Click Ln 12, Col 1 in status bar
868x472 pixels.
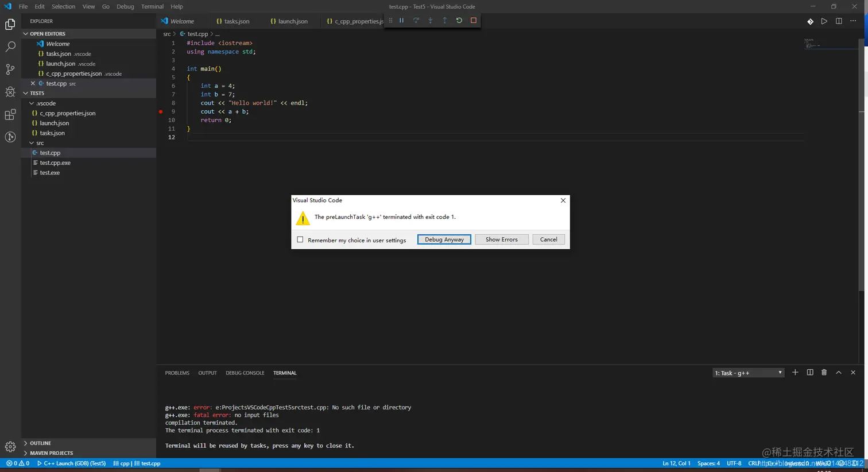pos(676,463)
